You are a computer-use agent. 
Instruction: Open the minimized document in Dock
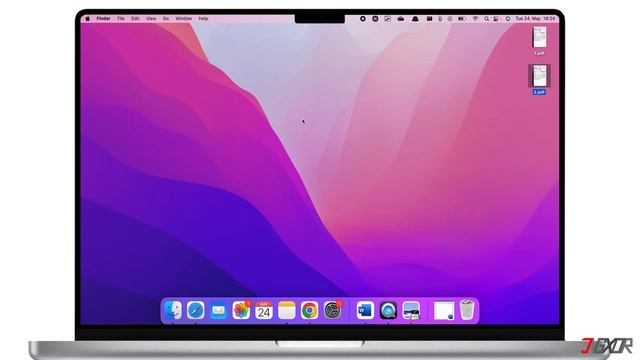click(x=444, y=311)
